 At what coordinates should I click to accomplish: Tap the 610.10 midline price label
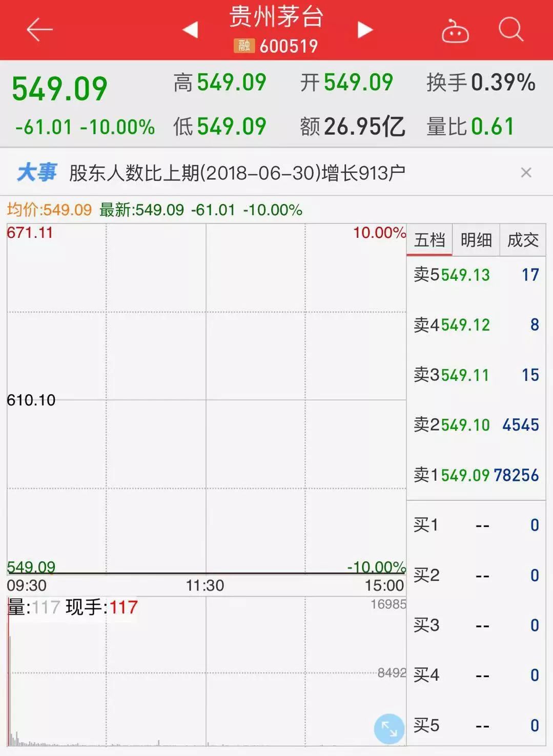pyautogui.click(x=31, y=400)
